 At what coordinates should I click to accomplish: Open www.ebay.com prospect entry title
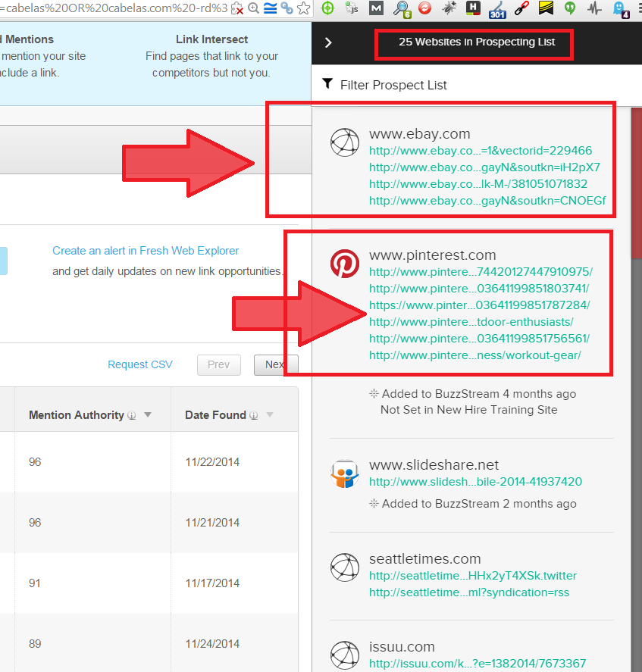[x=419, y=133]
